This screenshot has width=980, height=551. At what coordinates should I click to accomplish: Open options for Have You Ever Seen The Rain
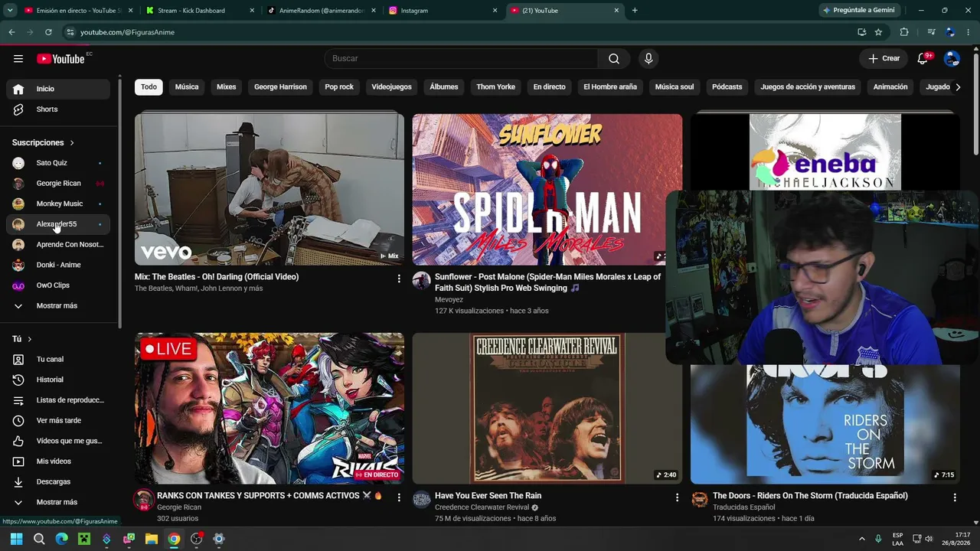(x=677, y=497)
